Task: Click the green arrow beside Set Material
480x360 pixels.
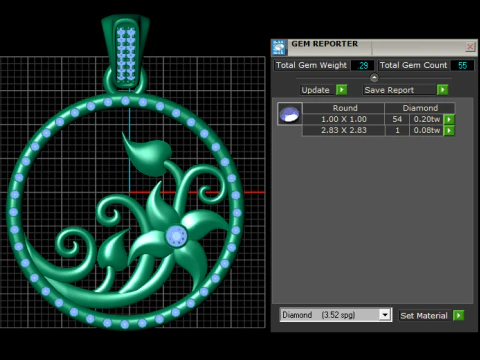Action: 459,315
